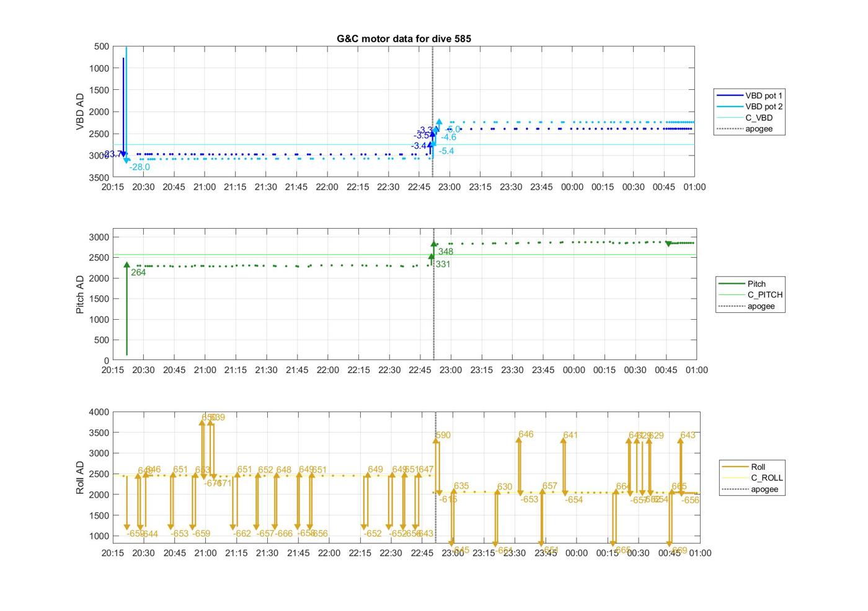This screenshot has width=868, height=611.
Task: Click the '264' label in Pitch plot
Action: 138,273
